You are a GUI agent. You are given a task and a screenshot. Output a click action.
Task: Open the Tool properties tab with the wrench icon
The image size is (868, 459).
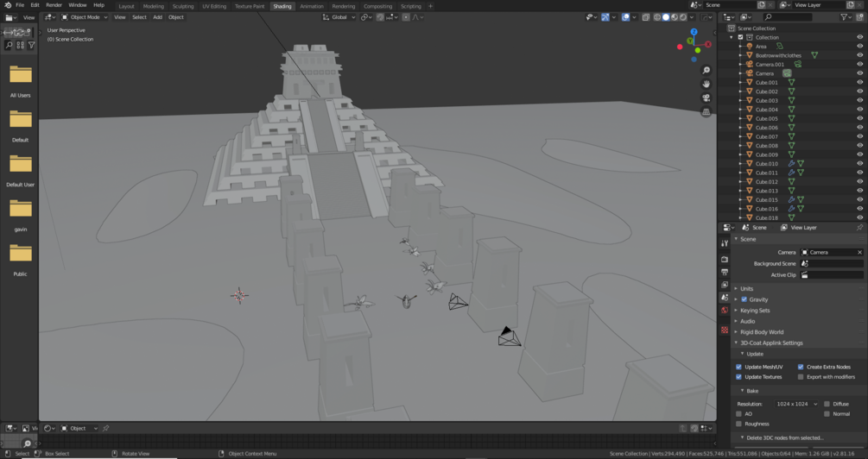(725, 243)
